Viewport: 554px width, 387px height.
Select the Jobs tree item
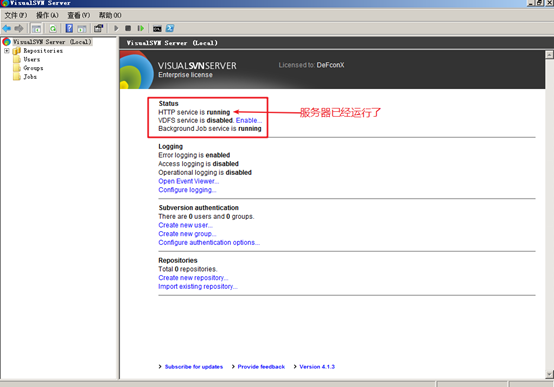click(x=30, y=76)
